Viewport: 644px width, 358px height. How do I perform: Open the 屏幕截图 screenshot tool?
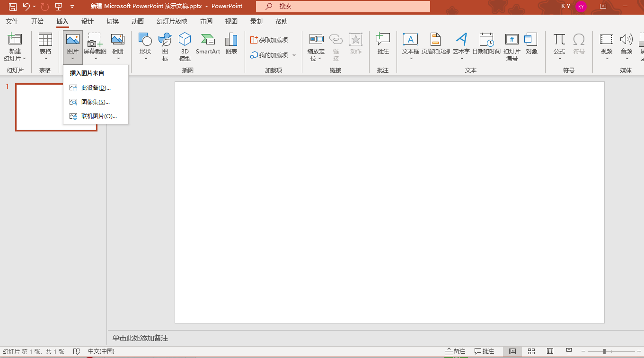(95, 46)
